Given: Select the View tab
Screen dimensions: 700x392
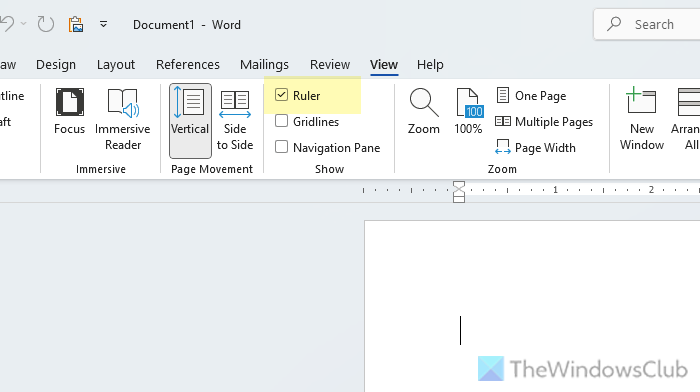Looking at the screenshot, I should [x=384, y=65].
